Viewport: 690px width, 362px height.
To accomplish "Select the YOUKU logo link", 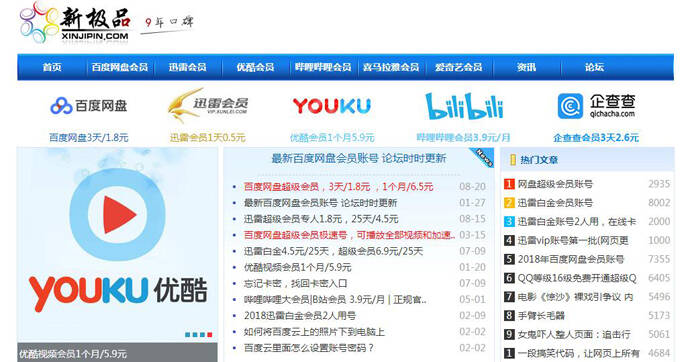I will (x=332, y=106).
